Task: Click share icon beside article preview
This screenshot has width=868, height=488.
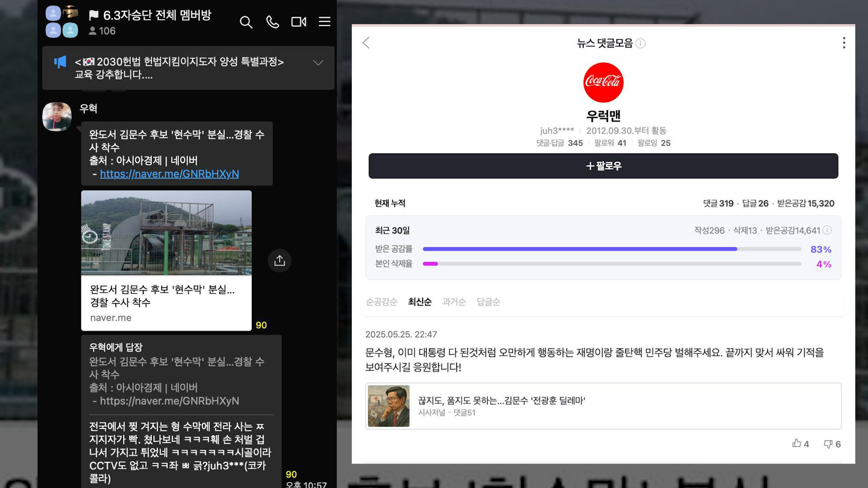Action: [279, 261]
